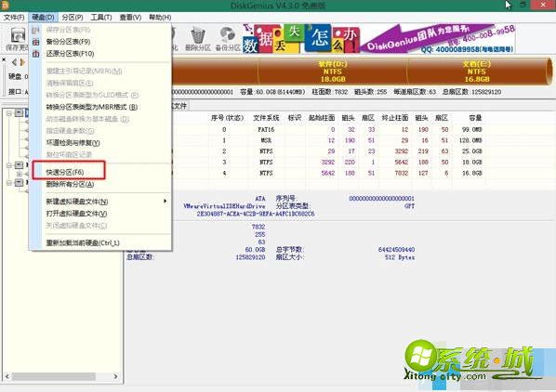Click left arrow of tree horizontal scrollbar
The height and width of the screenshot is (392, 556).
[x=7, y=376]
